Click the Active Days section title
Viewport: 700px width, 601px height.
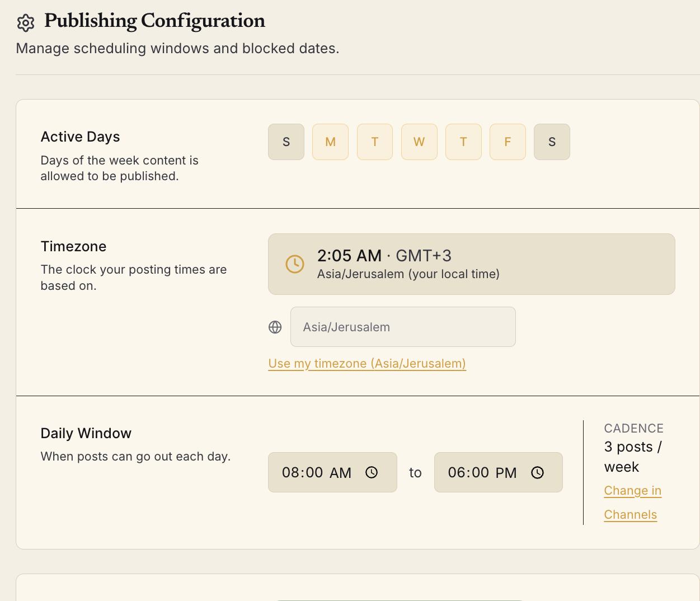pos(80,137)
